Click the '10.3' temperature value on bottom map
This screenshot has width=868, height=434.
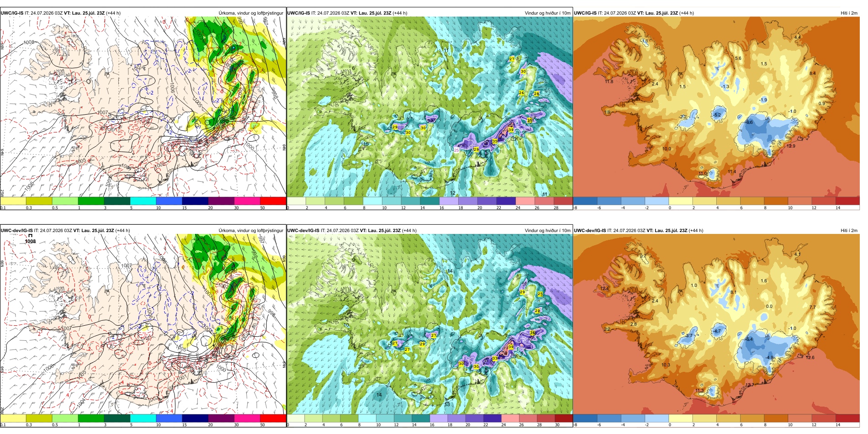666,365
